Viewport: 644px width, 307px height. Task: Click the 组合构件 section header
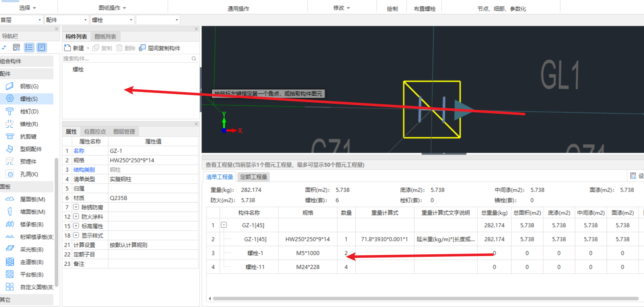click(x=27, y=61)
